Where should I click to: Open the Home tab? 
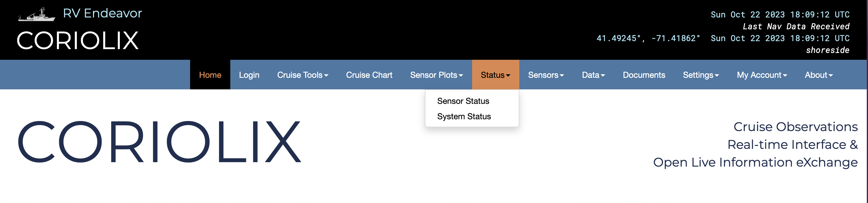(210, 75)
